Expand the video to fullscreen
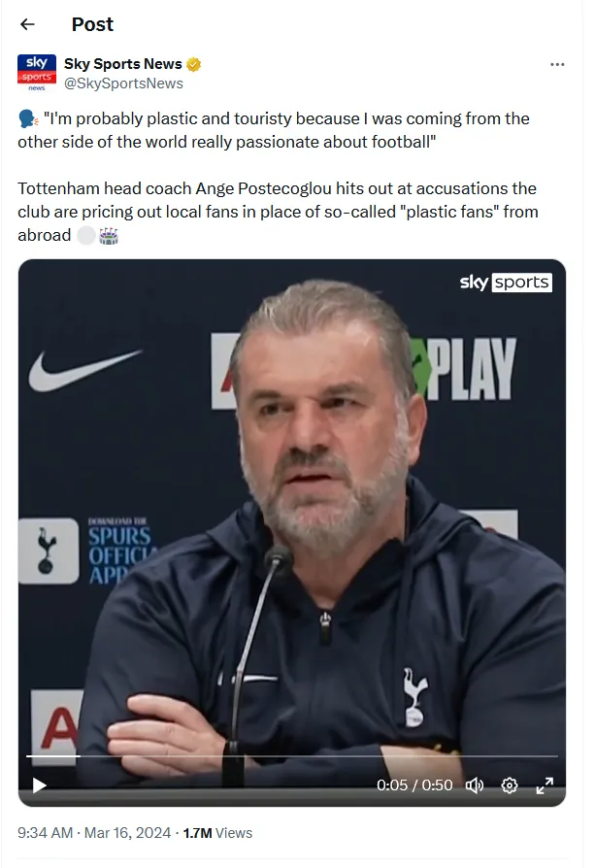 [x=545, y=785]
